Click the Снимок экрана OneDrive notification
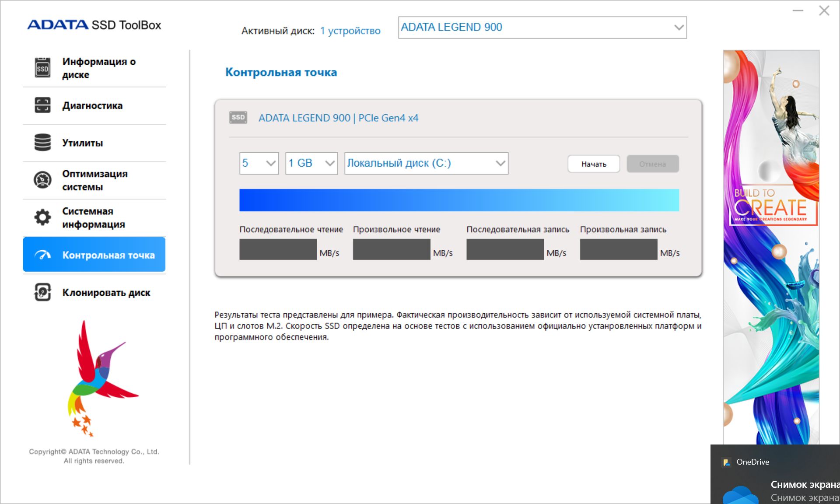840x504 pixels. pos(775,474)
